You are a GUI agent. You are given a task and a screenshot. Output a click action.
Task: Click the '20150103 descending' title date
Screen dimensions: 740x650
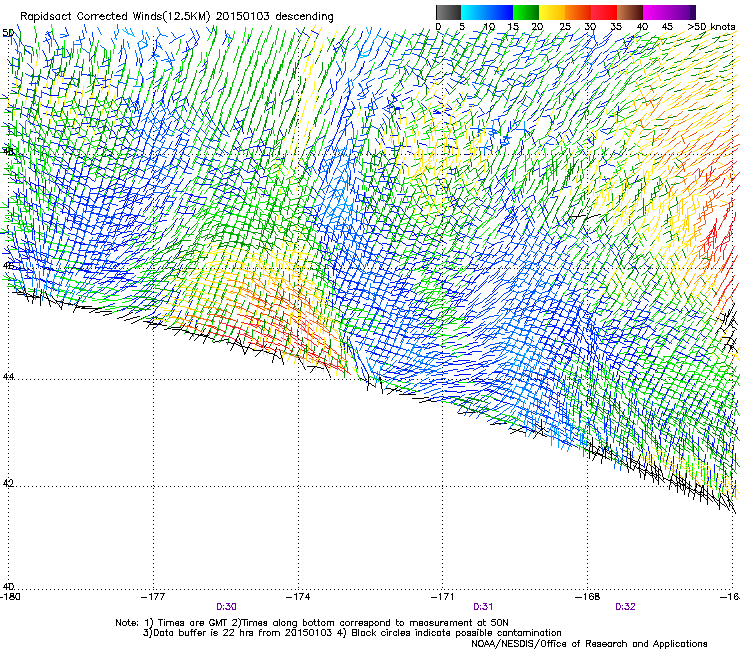[x=275, y=17]
